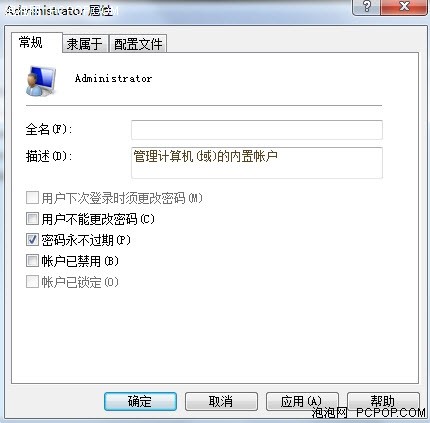Click the 全名(F) field label
This screenshot has height=423, width=430.
coord(49,129)
